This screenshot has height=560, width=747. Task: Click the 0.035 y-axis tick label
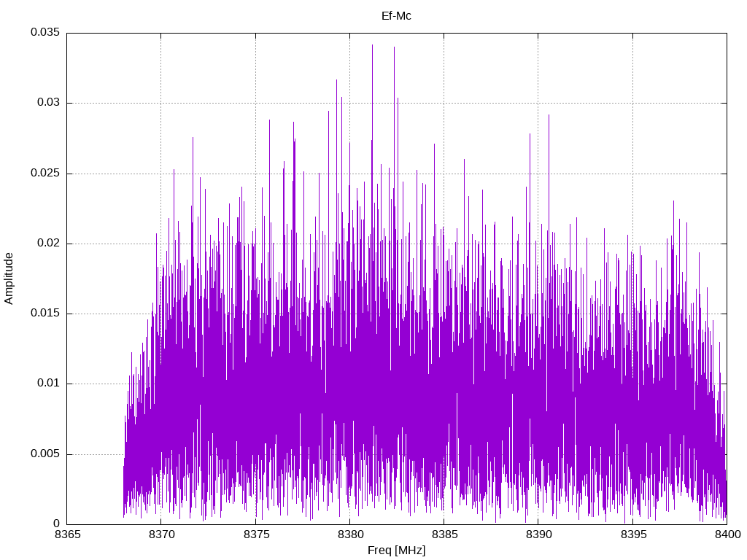(45, 32)
